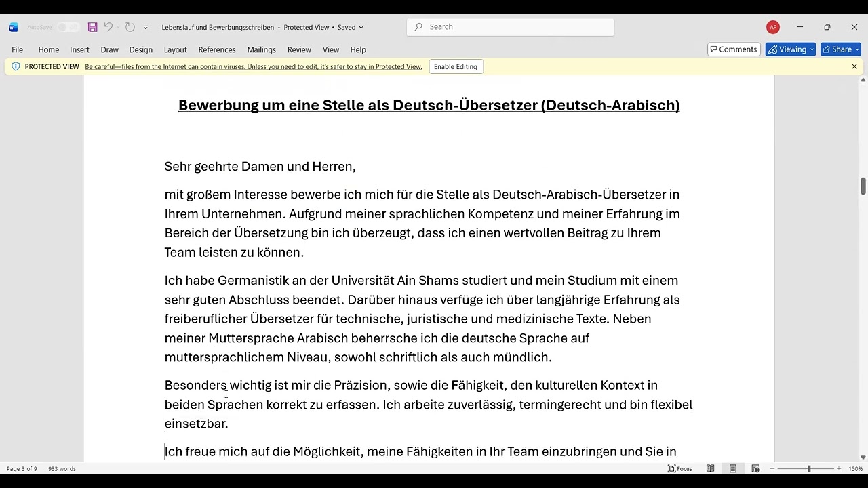Click the Save disk icon
This screenshot has height=488, width=868.
[93, 27]
